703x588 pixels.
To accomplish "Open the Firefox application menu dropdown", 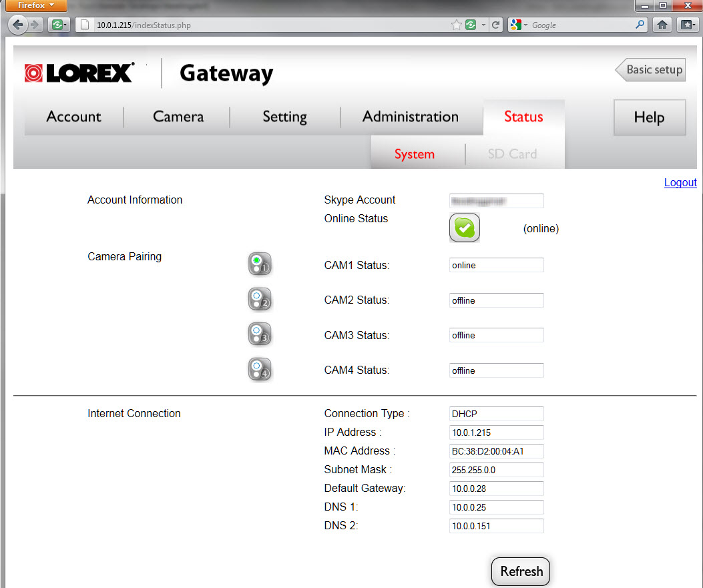I will pyautogui.click(x=36, y=5).
